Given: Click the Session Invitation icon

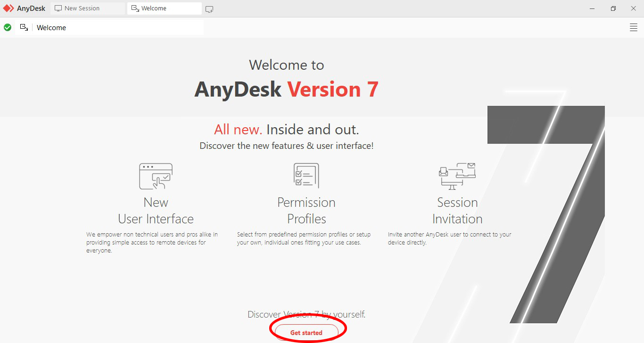Looking at the screenshot, I should pos(457,176).
